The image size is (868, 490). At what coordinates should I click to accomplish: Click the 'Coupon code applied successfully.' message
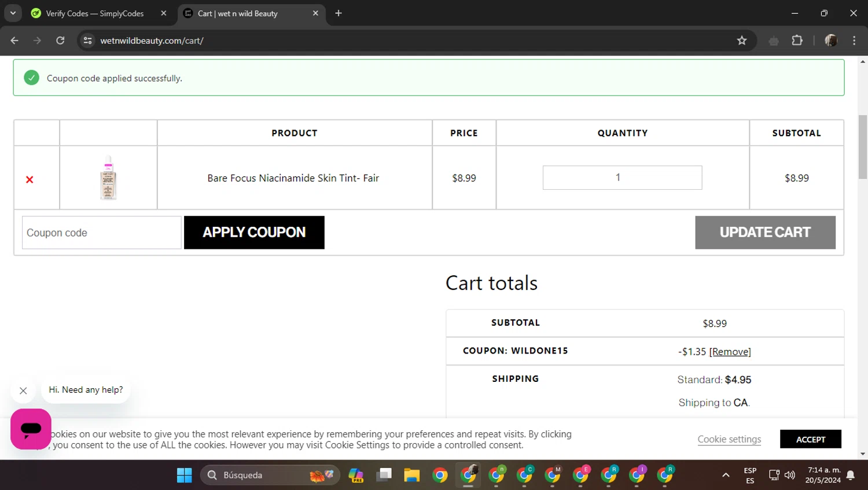point(115,78)
